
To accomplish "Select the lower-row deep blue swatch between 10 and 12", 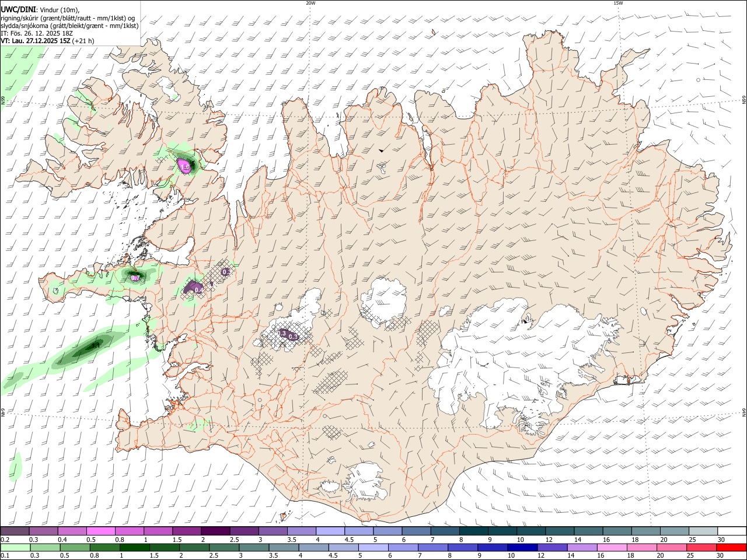I will [x=522, y=547].
